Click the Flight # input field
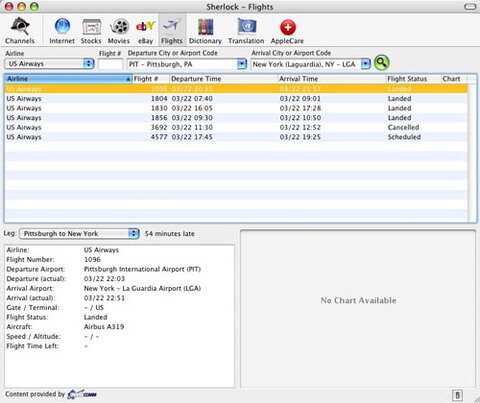This screenshot has width=480, height=403. [111, 64]
